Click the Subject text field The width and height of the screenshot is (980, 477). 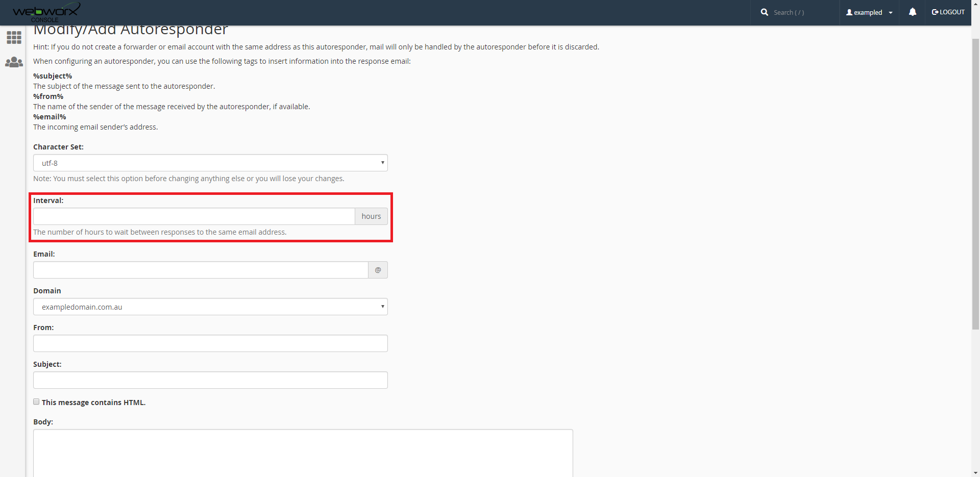coord(210,380)
